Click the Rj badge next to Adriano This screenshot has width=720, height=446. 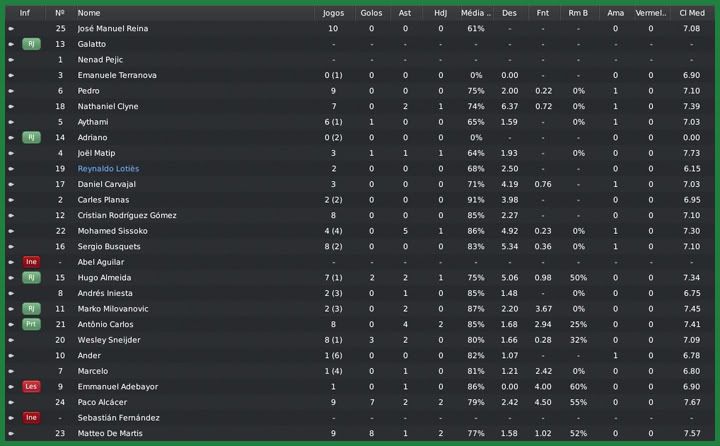coord(31,137)
